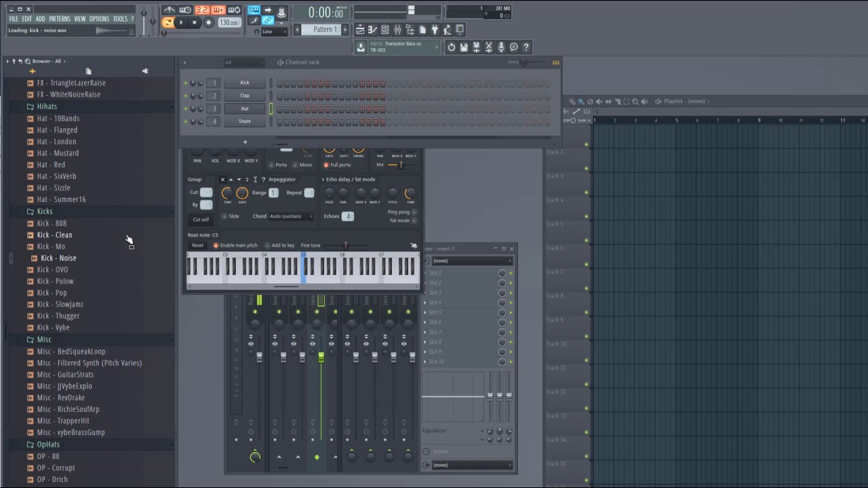Open the Mixer from the top toolbar
Image resolution: width=868 pixels, height=488 pixels.
point(398,30)
